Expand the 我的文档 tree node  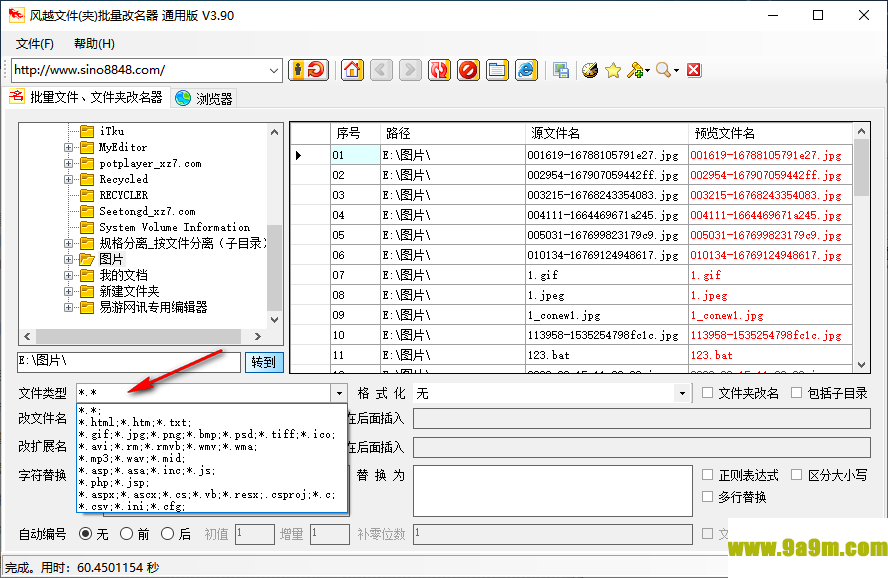[69, 276]
